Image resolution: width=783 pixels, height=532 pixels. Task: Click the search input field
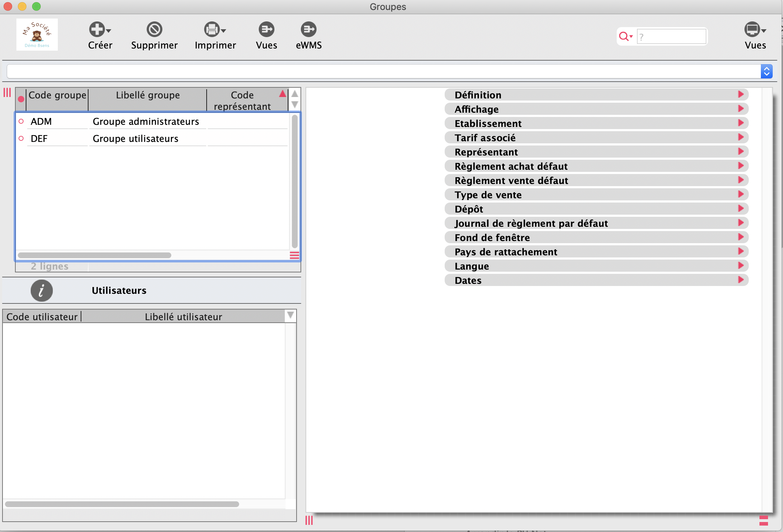(x=671, y=36)
